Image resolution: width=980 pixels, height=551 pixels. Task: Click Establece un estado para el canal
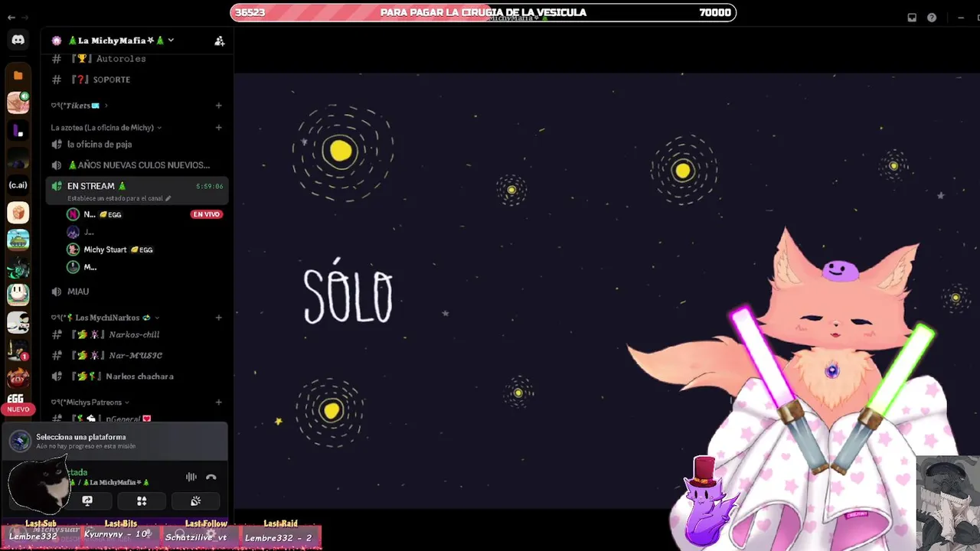115,198
